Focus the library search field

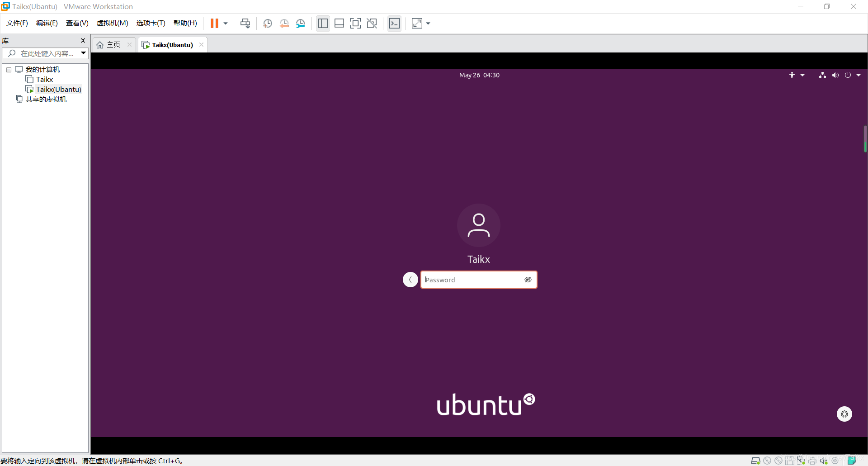pos(42,53)
